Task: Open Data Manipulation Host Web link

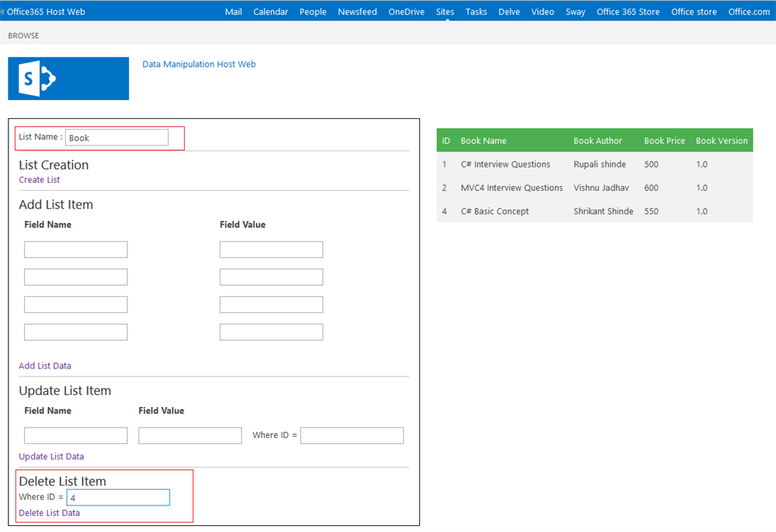Action: coord(199,64)
